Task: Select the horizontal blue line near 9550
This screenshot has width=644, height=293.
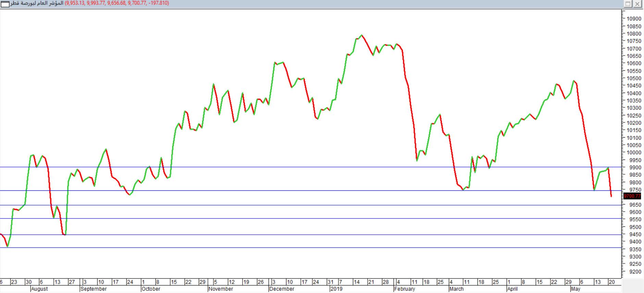Action: coord(310,219)
